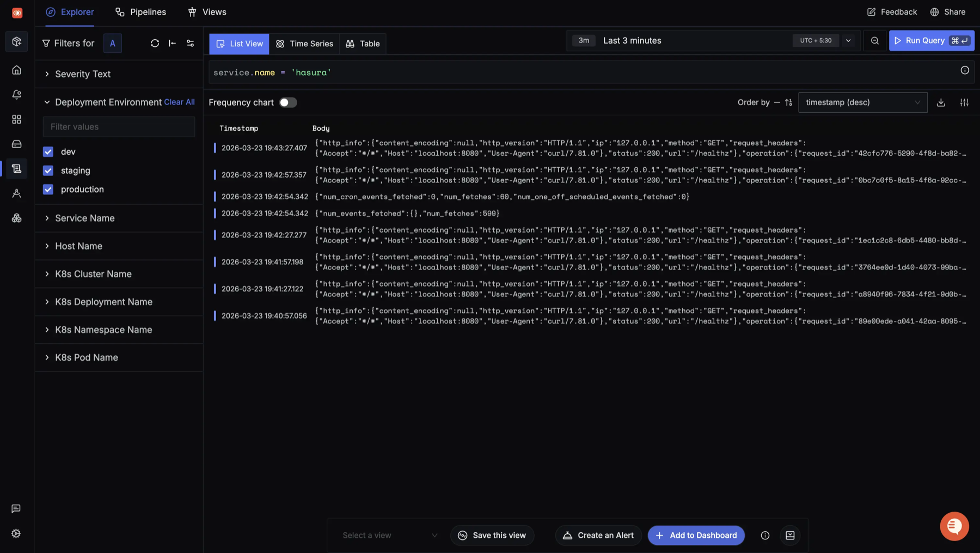Viewport: 980px width, 553px height.
Task: Click Save this view button
Action: pyautogui.click(x=492, y=536)
